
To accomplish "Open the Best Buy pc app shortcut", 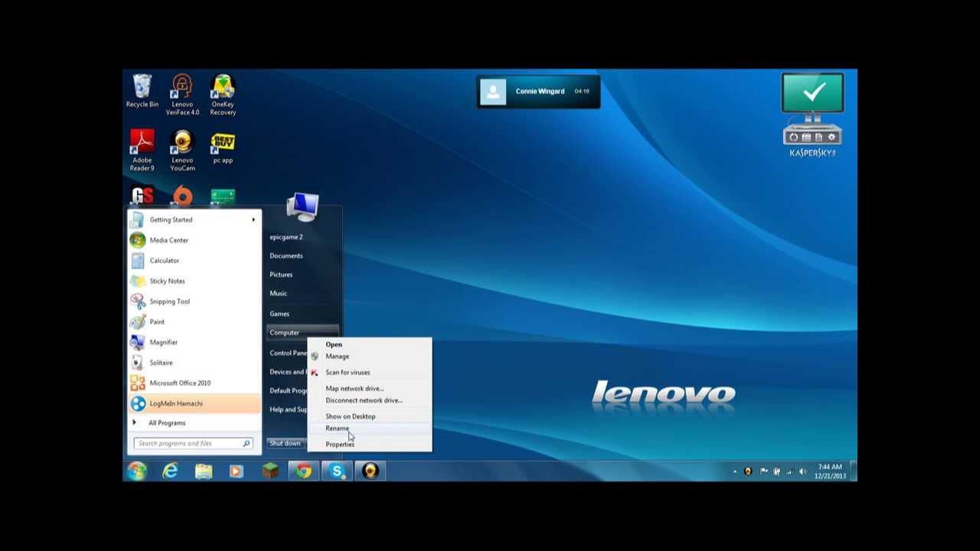I will click(223, 147).
